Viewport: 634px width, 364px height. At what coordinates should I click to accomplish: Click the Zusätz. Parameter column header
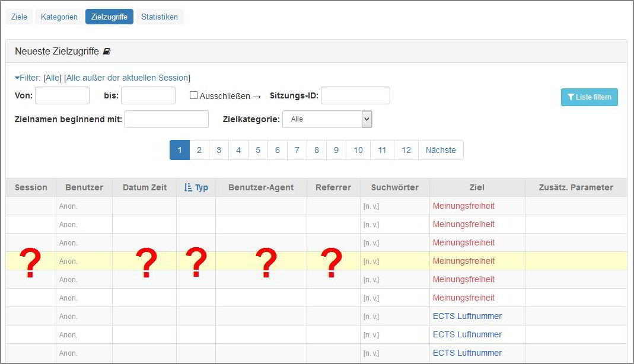576,187
